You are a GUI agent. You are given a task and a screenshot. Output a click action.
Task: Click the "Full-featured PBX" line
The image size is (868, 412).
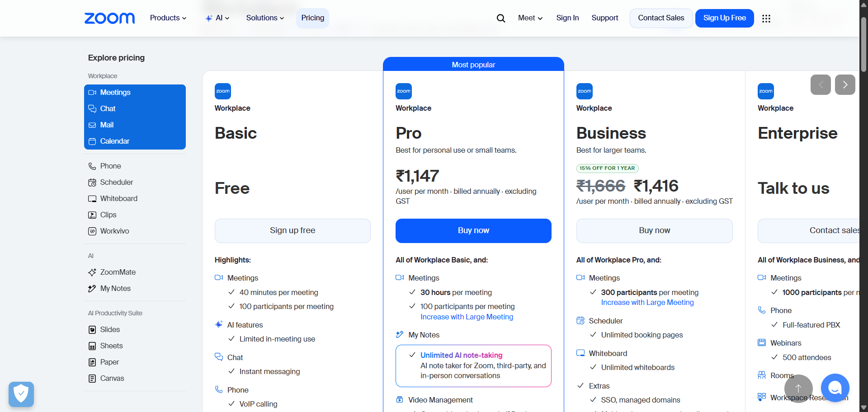811,325
